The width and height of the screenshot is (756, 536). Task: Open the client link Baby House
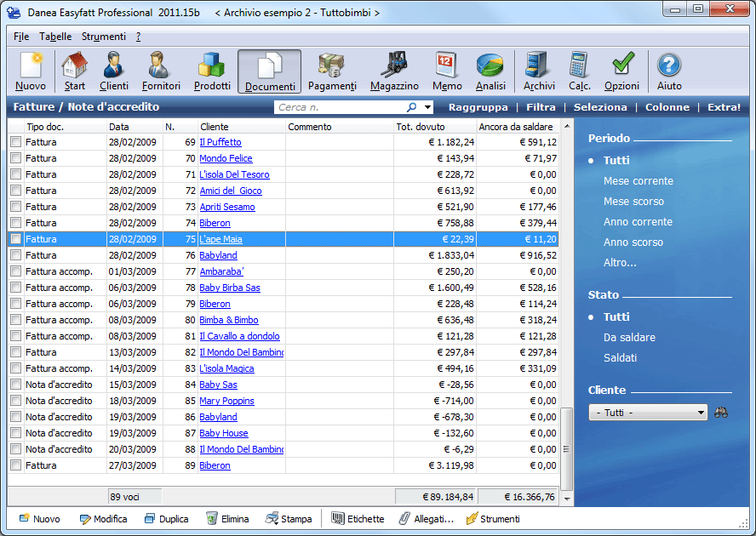tap(224, 433)
